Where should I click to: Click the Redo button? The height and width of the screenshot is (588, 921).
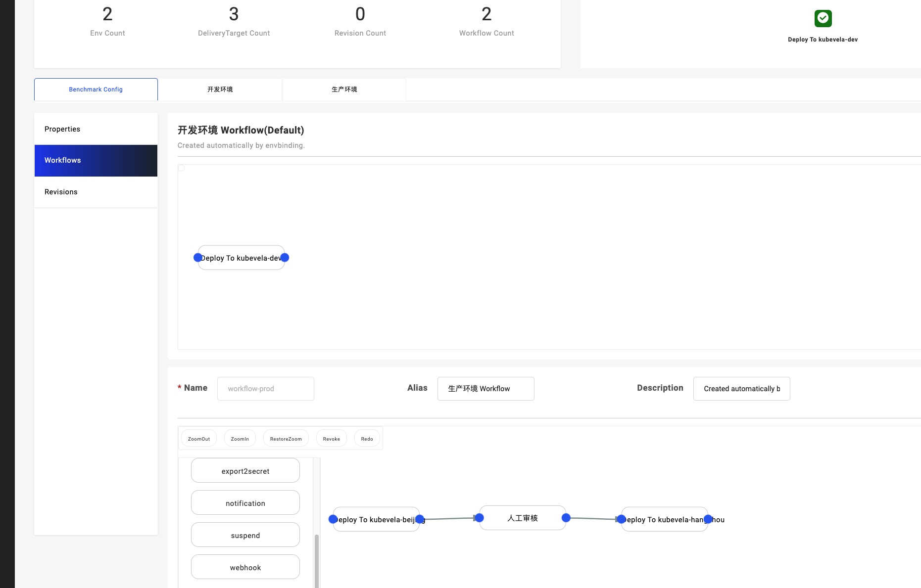(x=367, y=439)
